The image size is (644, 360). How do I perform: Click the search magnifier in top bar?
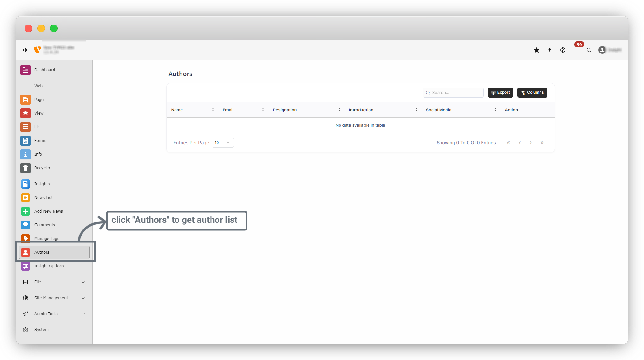click(x=589, y=50)
